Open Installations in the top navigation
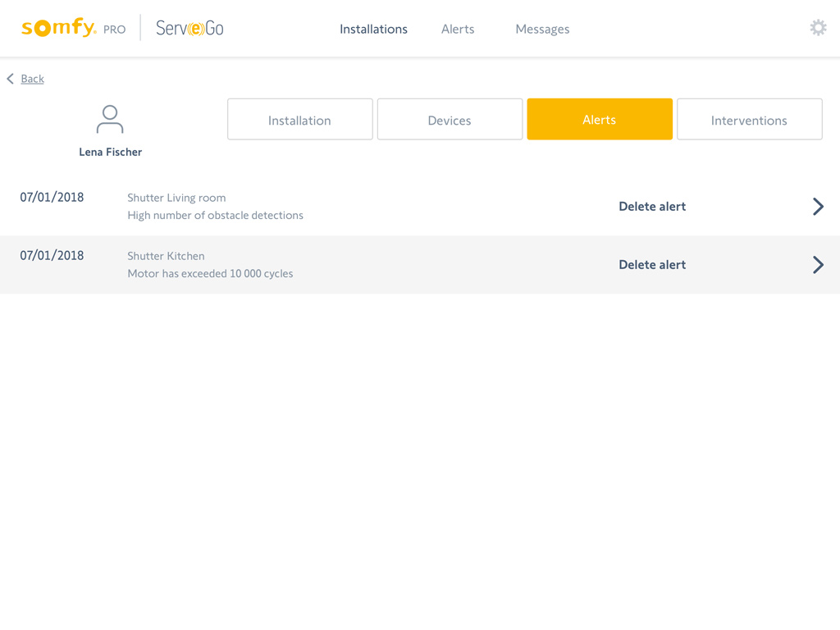Screen dimensions: 840x630 tap(373, 29)
